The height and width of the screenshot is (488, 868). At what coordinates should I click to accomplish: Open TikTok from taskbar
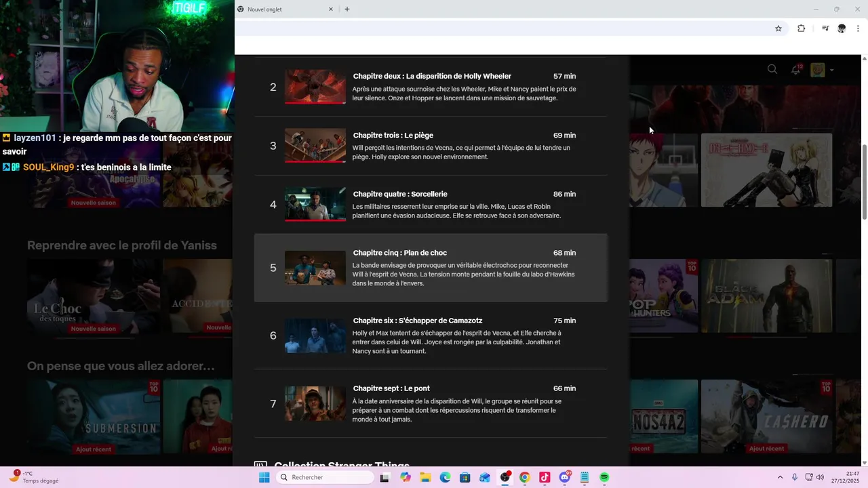[x=545, y=477]
